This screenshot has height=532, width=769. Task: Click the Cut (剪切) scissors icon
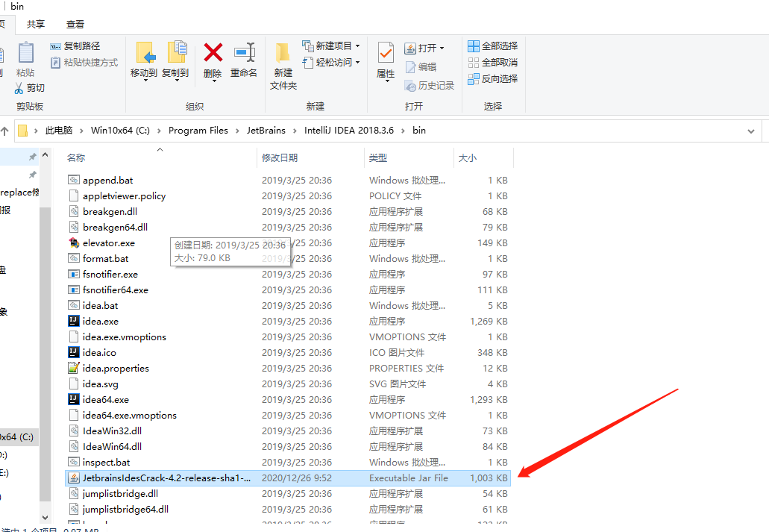19,88
